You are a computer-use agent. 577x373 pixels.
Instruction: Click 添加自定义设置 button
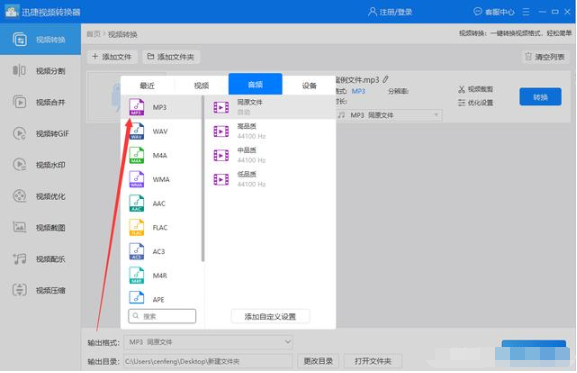(x=270, y=316)
